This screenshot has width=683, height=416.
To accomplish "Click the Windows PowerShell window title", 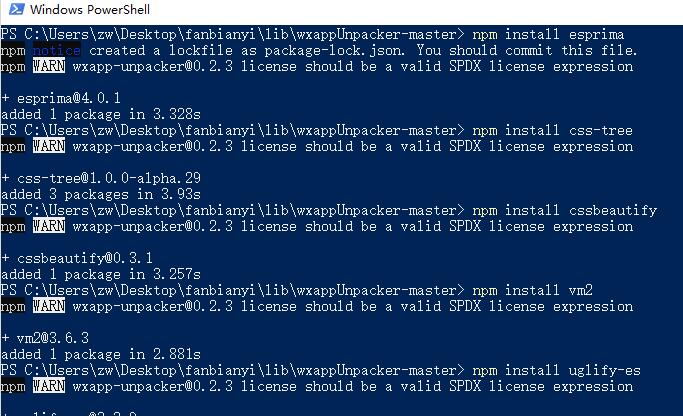I will [x=98, y=11].
